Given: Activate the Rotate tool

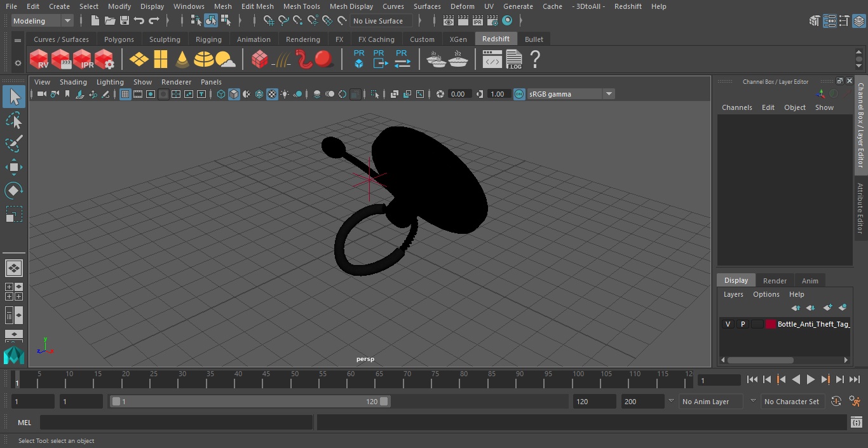Looking at the screenshot, I should (14, 191).
